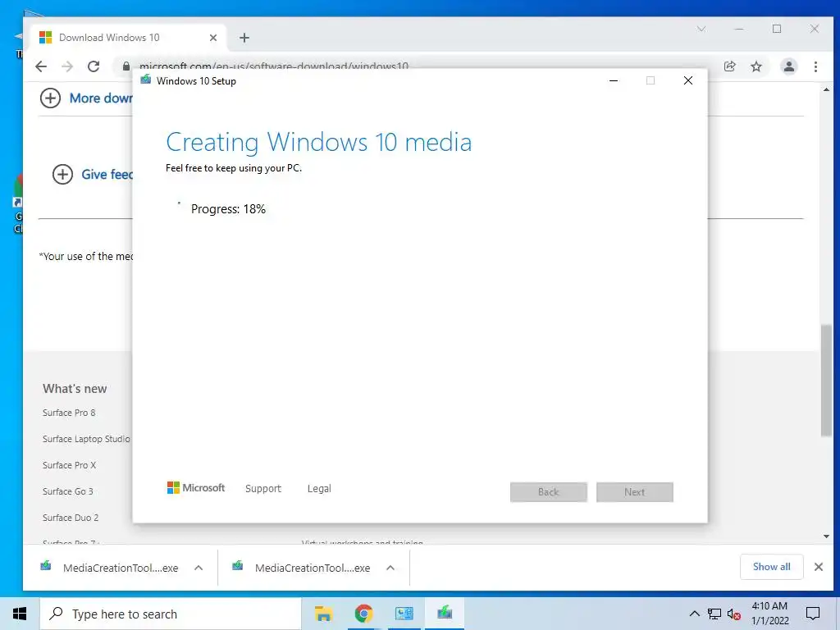Click the vertical scrollbar thumb
This screenshot has height=630, width=840.
827,381
